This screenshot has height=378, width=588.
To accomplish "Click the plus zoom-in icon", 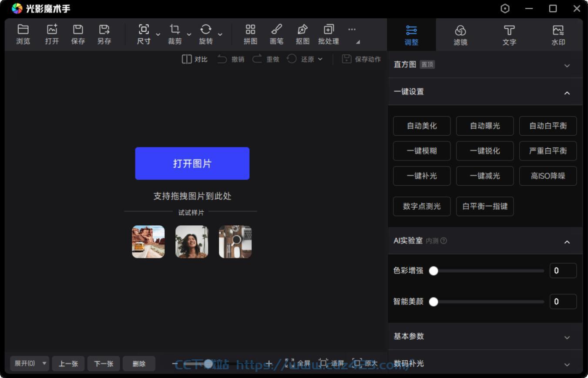I will (x=269, y=364).
